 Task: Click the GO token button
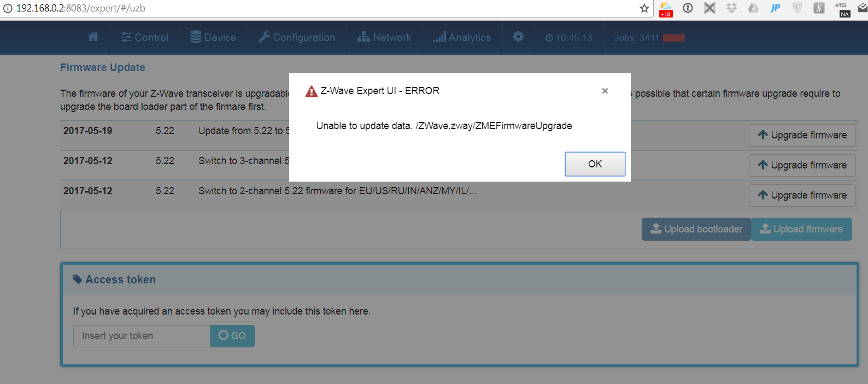(x=232, y=336)
